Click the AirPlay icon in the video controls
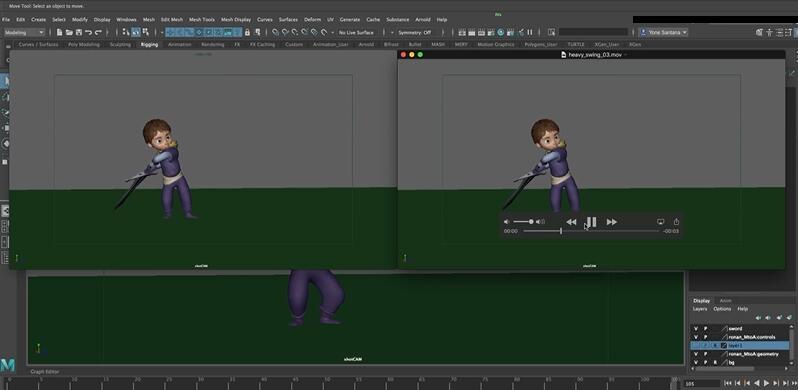798x390 pixels. 661,222
